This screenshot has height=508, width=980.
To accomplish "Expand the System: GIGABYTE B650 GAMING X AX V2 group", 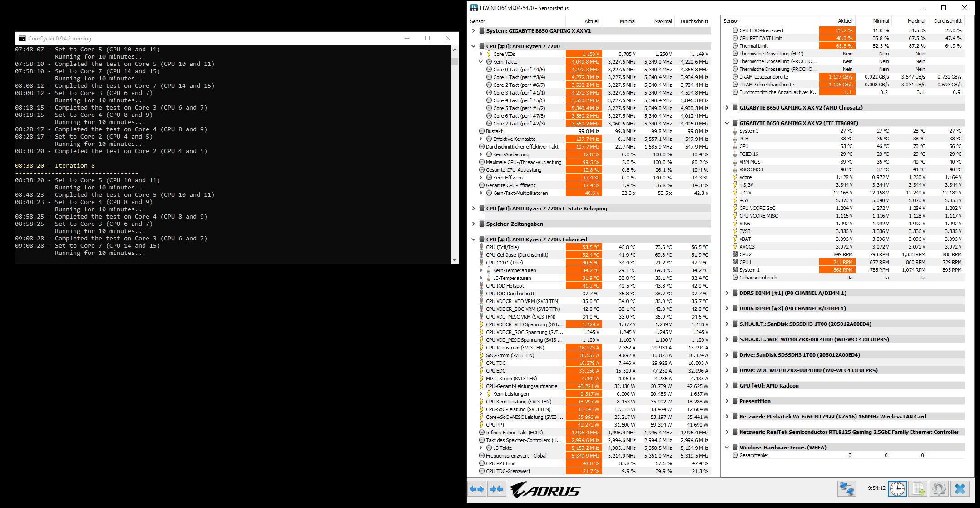I will click(x=473, y=31).
